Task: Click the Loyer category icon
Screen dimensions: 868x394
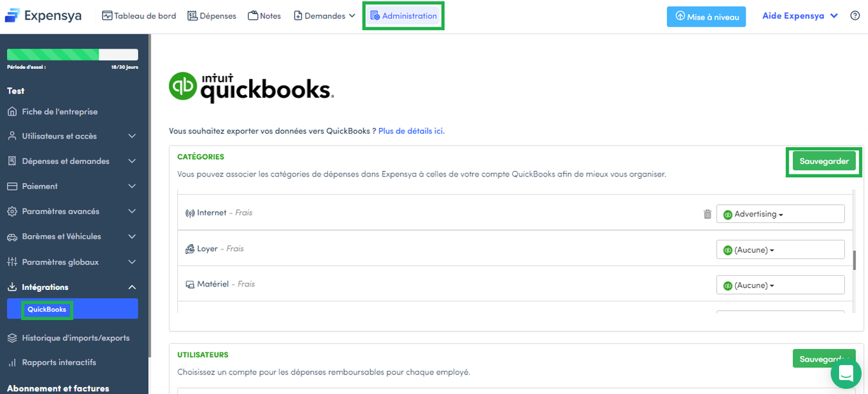Action: 190,249
